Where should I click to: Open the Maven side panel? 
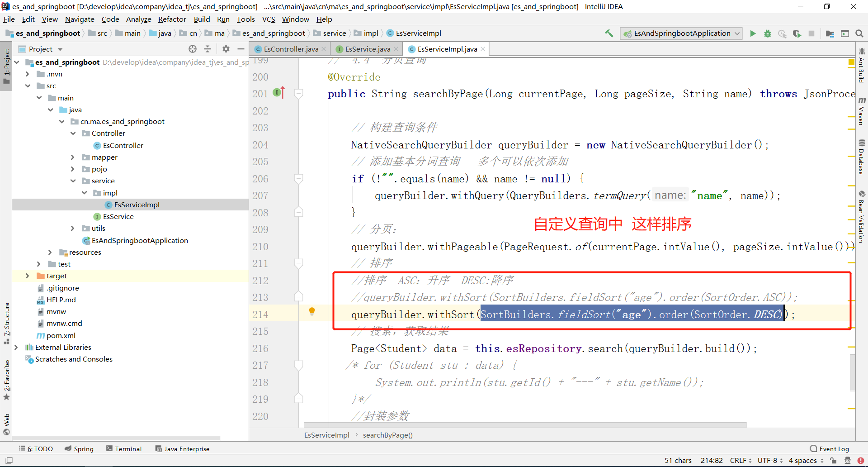pos(862,111)
